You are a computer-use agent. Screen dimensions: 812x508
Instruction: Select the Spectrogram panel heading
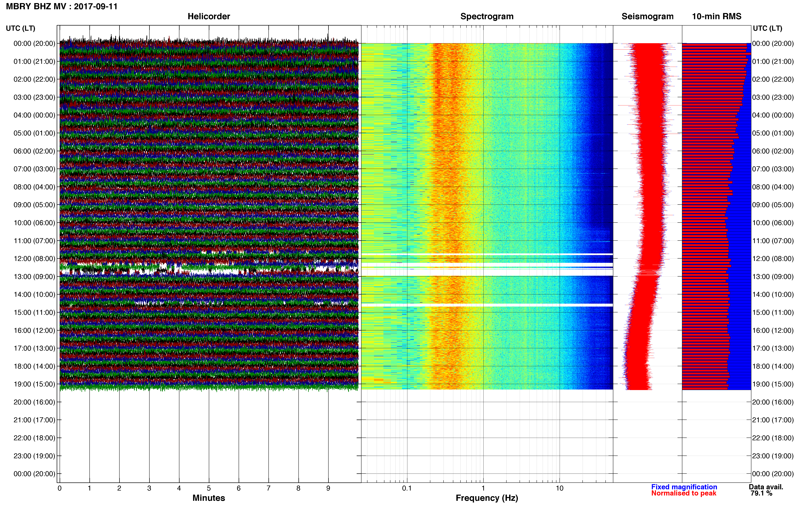coord(487,16)
